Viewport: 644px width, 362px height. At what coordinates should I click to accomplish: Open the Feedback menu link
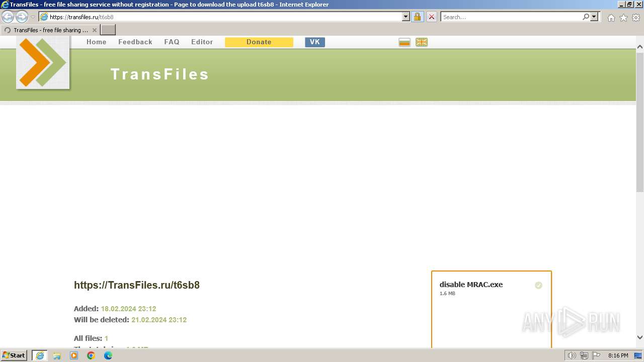click(135, 42)
